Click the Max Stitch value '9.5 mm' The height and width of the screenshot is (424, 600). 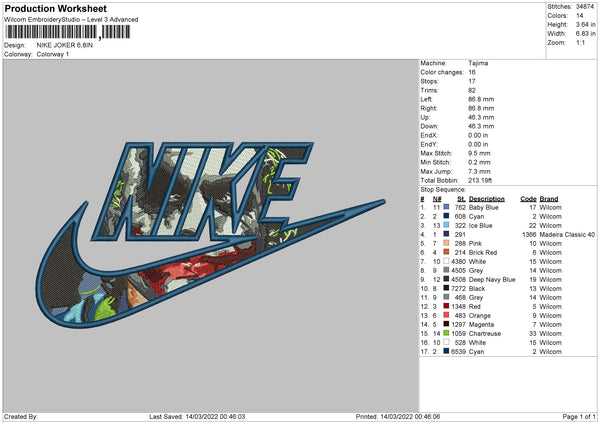coord(479,153)
